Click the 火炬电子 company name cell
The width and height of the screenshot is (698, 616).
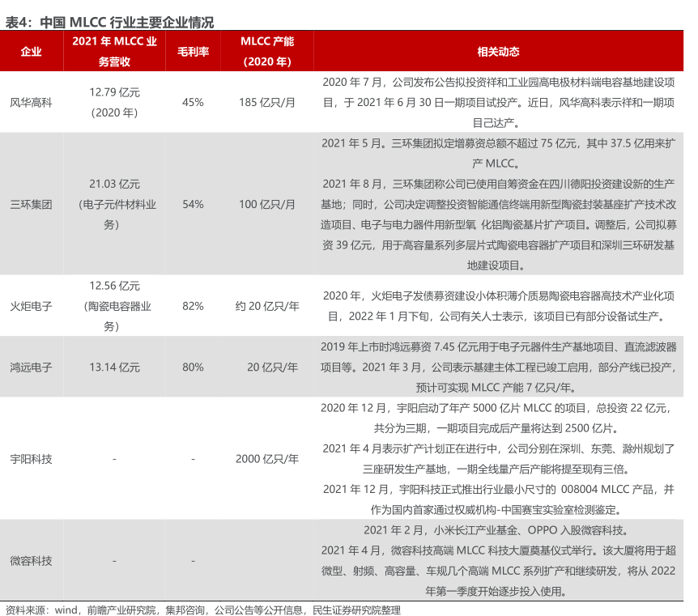[x=31, y=307]
